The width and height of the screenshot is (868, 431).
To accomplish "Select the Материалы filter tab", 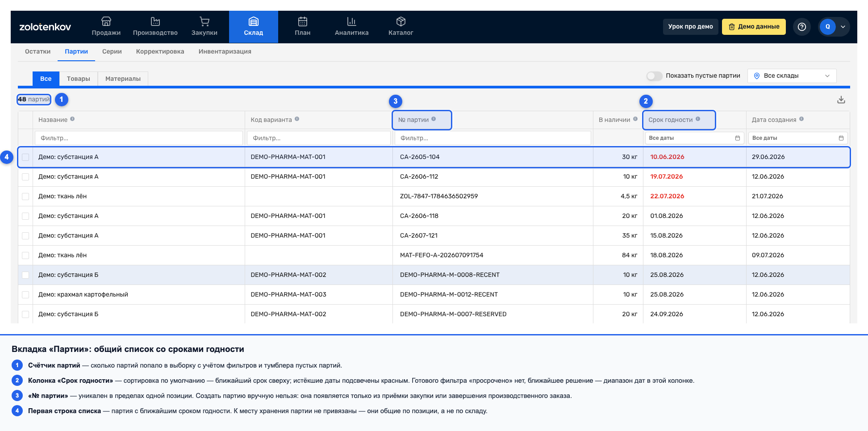I will click(x=123, y=79).
